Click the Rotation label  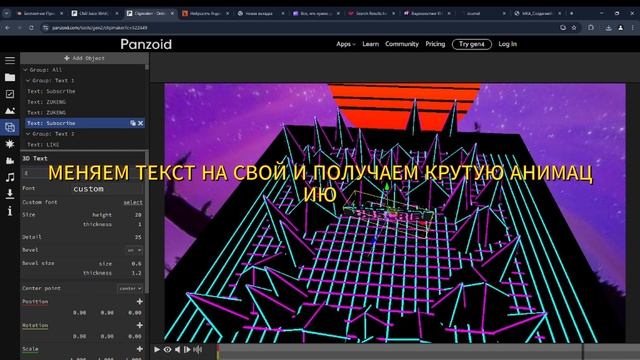35,325
